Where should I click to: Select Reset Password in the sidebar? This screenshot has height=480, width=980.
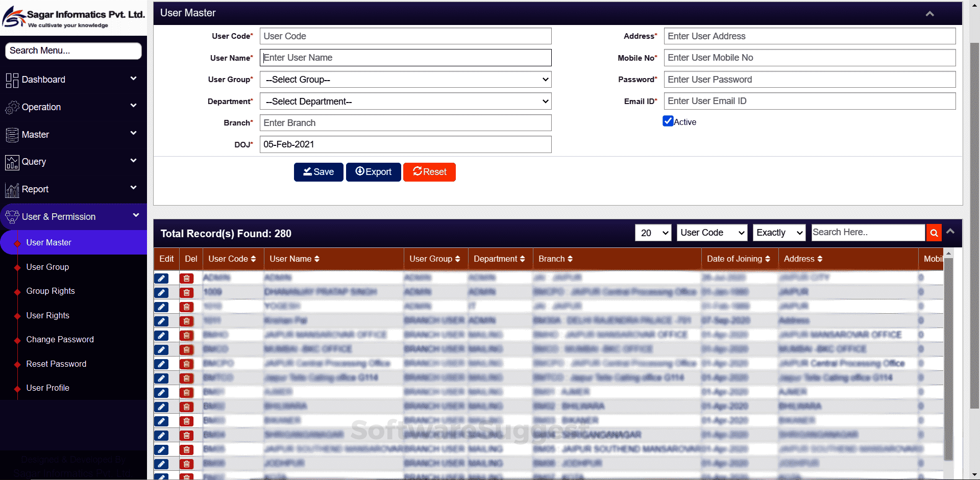coord(56,364)
